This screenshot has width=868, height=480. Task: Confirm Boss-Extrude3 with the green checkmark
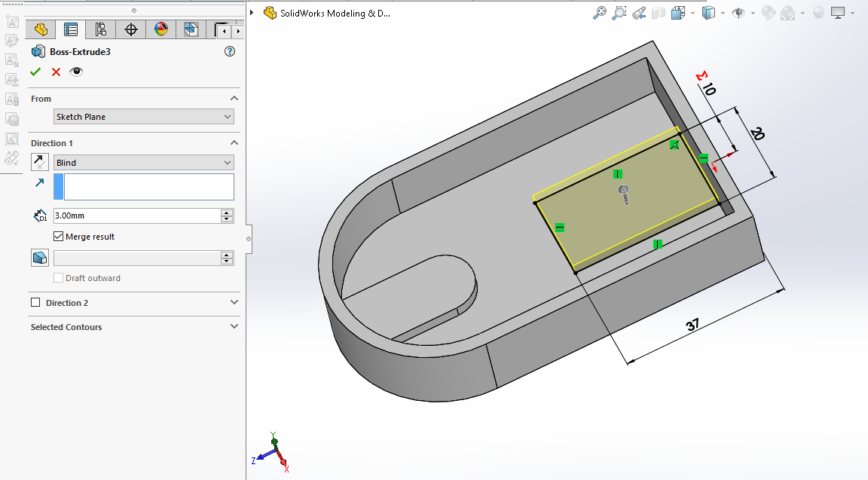pos(35,72)
